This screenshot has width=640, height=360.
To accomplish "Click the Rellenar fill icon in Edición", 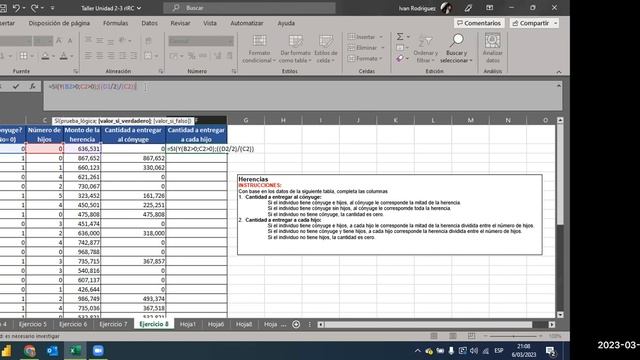I will click(400, 48).
